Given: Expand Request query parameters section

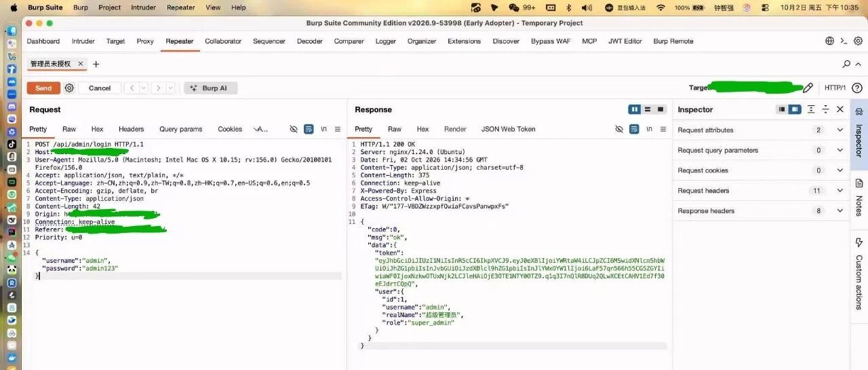Looking at the screenshot, I should pos(840,151).
